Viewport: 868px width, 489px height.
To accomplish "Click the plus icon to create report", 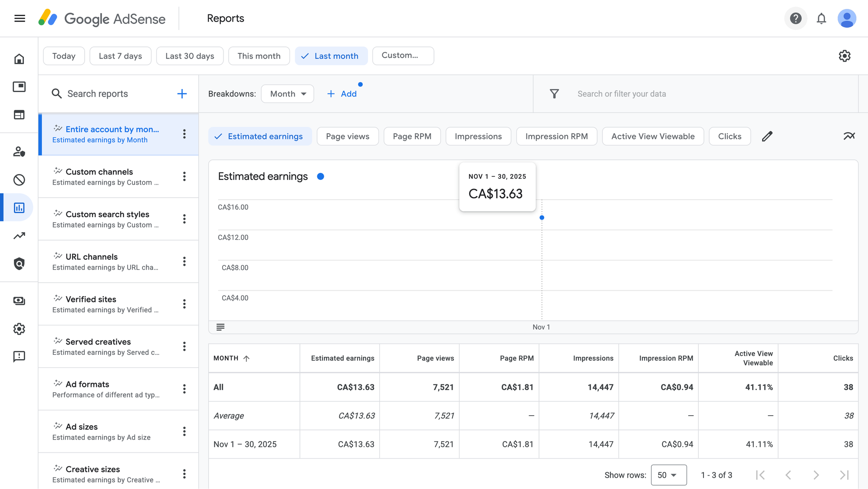I will [182, 94].
